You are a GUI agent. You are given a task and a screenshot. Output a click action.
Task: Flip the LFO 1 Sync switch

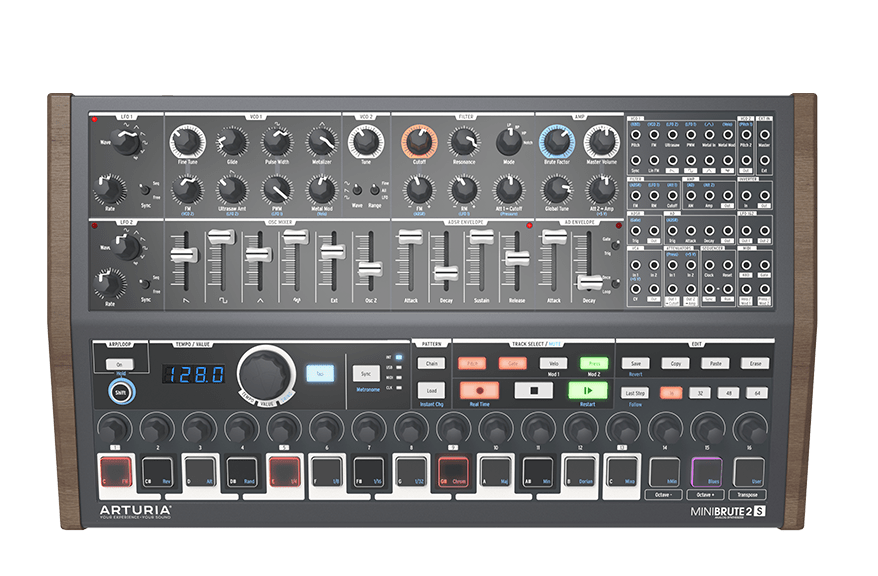[x=146, y=190]
